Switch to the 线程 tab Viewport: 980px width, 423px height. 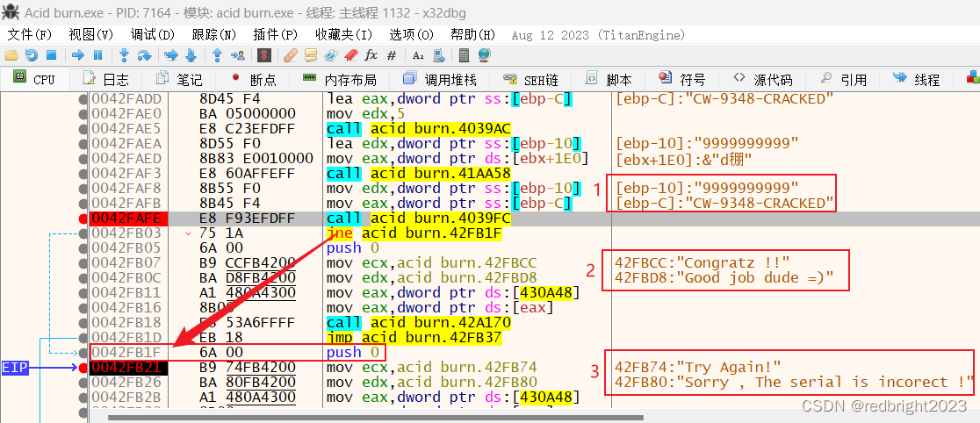click(x=917, y=79)
